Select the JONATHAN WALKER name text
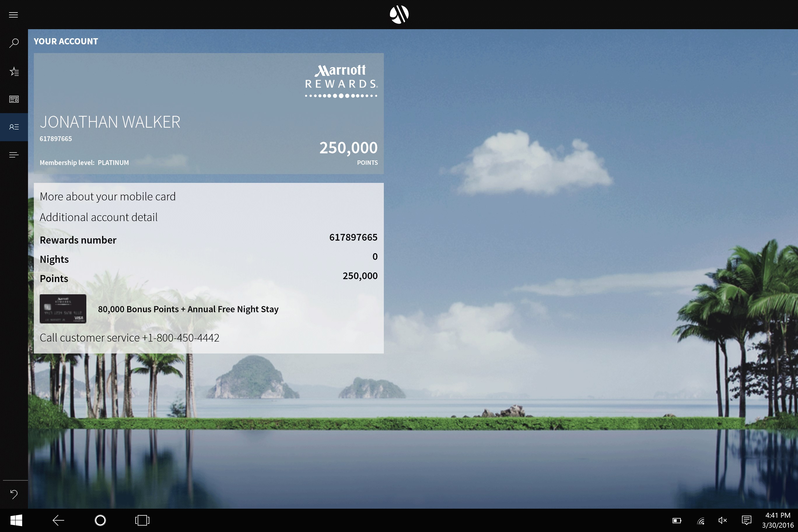Image resolution: width=798 pixels, height=532 pixels. [110, 122]
